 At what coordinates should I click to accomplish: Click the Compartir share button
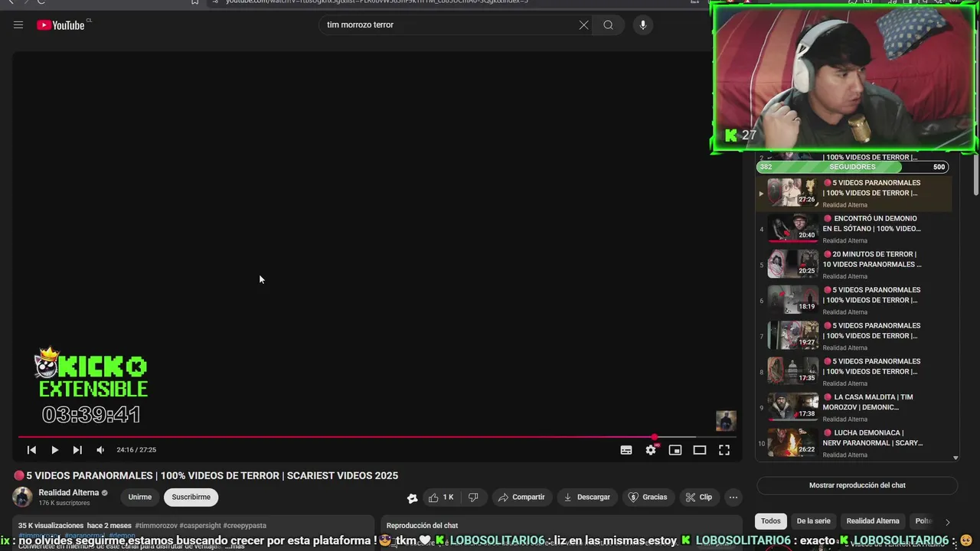[x=521, y=497]
